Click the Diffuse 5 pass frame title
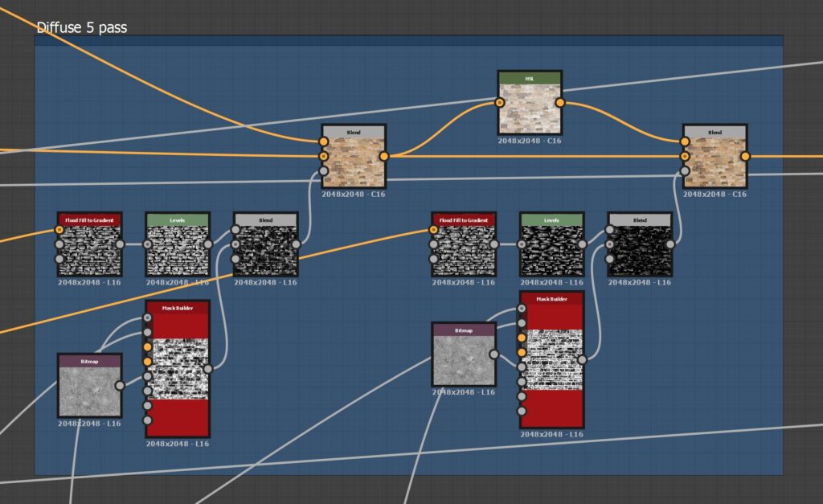This screenshot has width=823, height=504. 80,26
